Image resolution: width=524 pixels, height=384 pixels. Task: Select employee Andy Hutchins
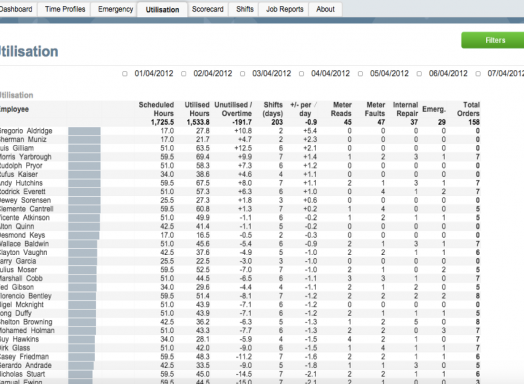(21, 183)
